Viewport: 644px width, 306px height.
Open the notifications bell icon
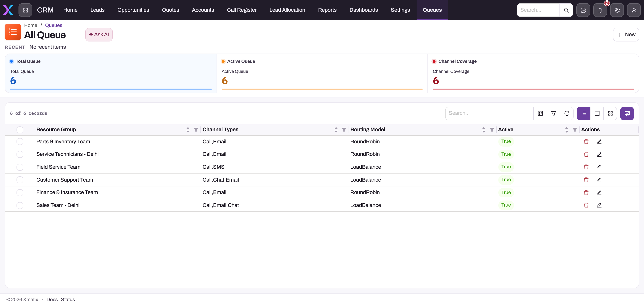600,10
